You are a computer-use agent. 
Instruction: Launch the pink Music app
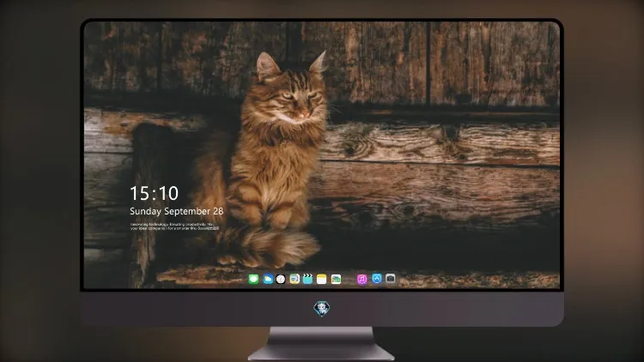pos(361,279)
